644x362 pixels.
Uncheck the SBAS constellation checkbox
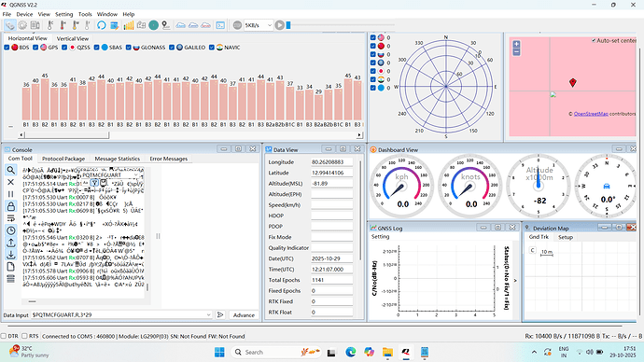(x=96, y=48)
